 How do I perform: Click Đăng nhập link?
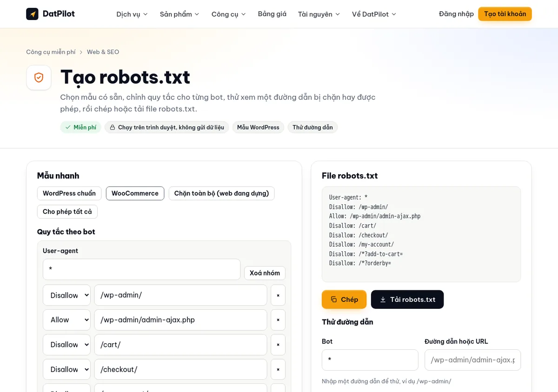pyautogui.click(x=456, y=14)
